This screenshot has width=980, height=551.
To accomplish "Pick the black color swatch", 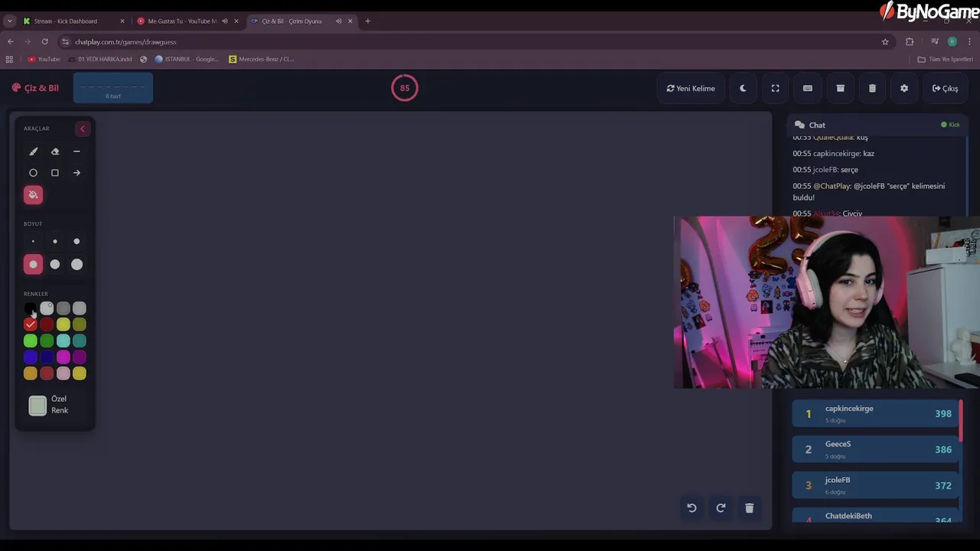I will click(30, 308).
